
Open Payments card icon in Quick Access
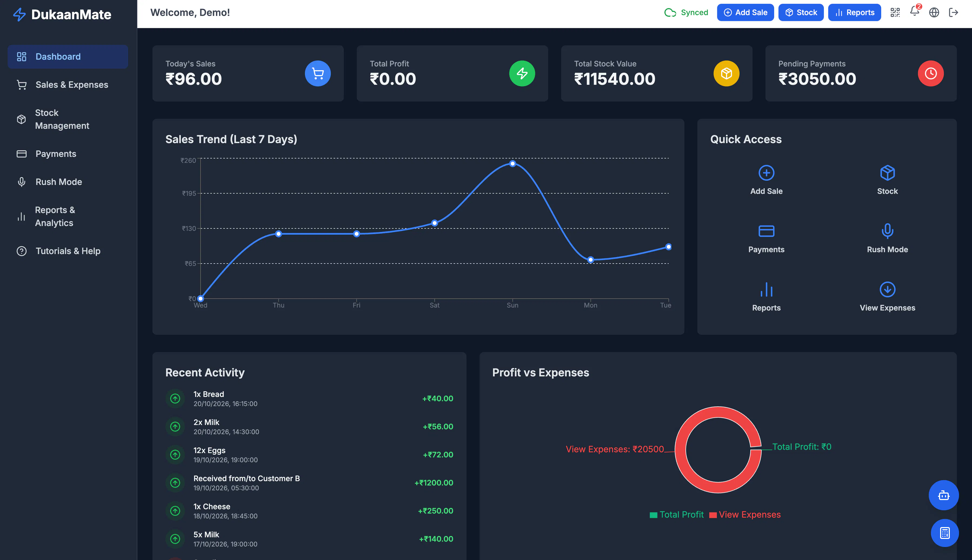(766, 231)
